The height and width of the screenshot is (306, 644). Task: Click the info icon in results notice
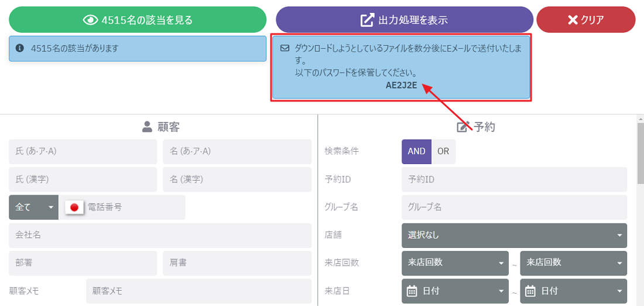[x=20, y=49]
